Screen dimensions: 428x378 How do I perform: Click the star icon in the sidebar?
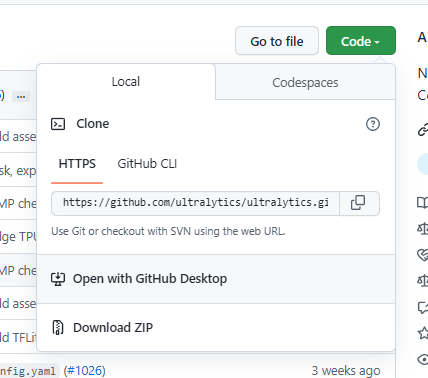click(x=423, y=333)
